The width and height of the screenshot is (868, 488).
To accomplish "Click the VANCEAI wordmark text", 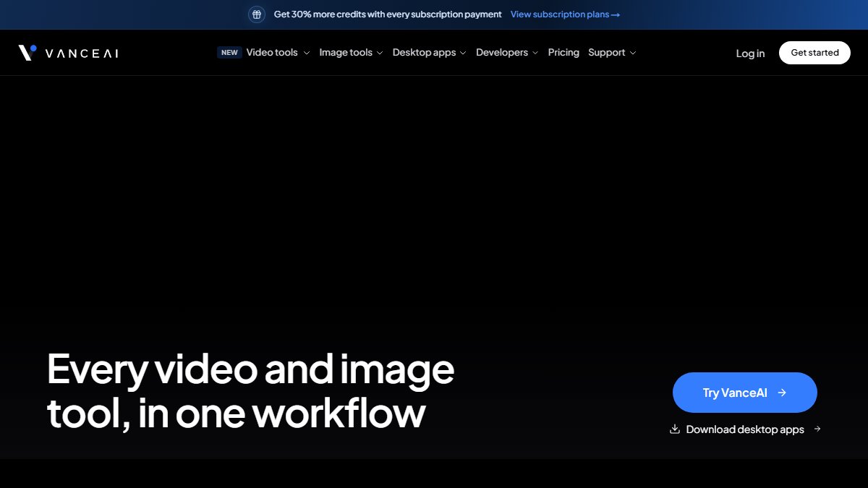I will click(x=82, y=53).
